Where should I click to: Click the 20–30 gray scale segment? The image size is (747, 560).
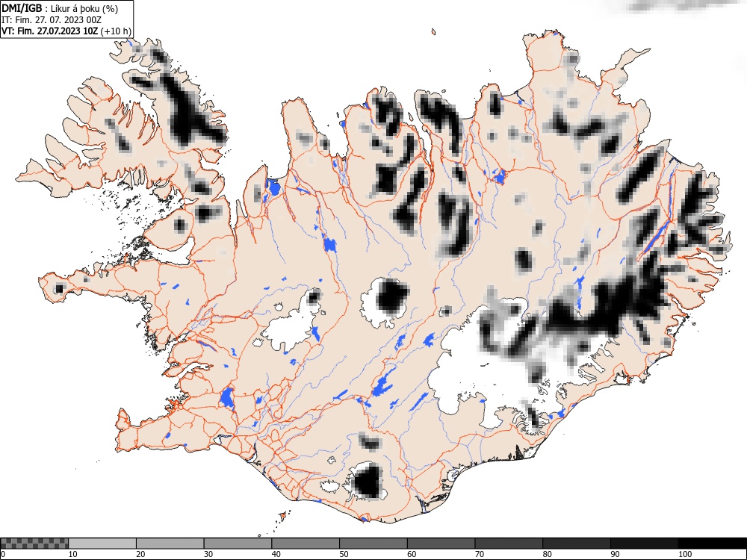point(170,544)
